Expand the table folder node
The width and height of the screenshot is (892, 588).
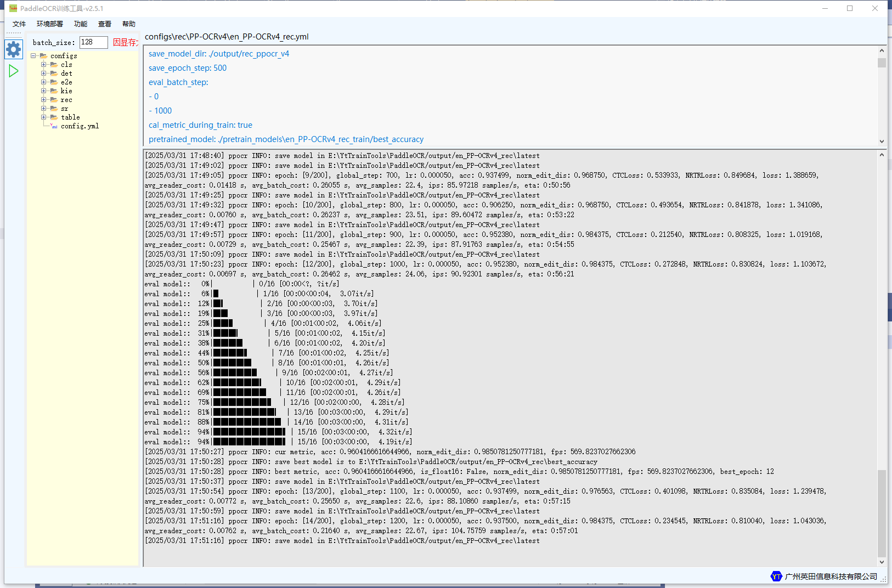[43, 117]
